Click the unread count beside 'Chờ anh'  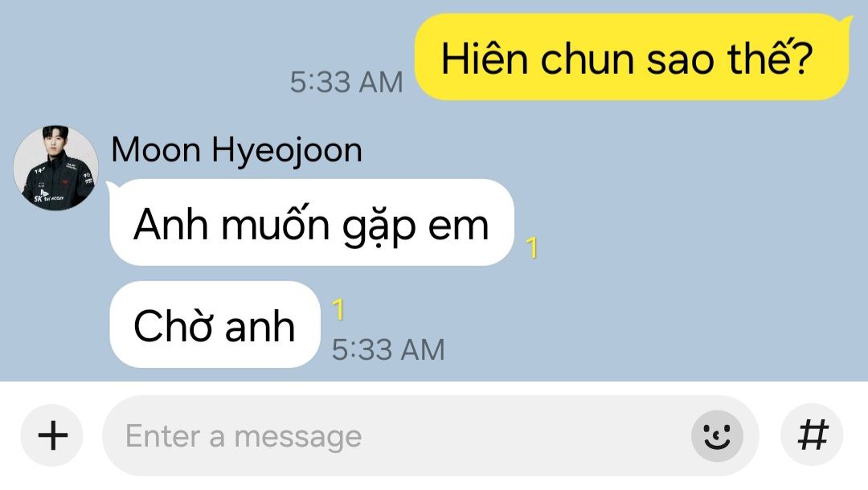(x=338, y=309)
